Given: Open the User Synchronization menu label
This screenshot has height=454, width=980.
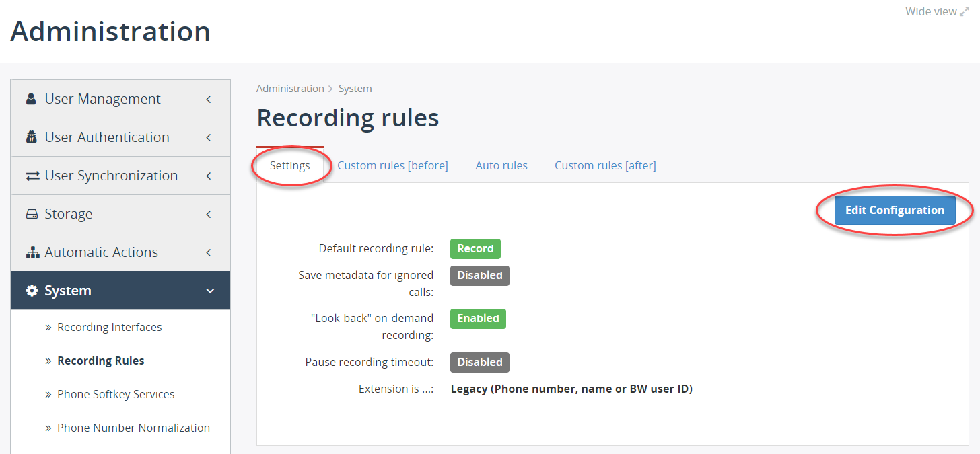Looking at the screenshot, I should (x=111, y=176).
